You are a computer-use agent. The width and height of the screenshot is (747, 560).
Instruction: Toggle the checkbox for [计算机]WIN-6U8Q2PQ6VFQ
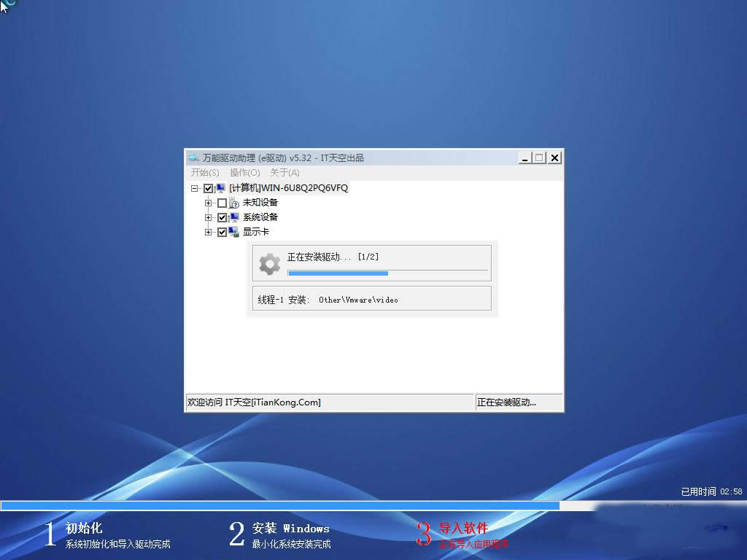click(208, 189)
